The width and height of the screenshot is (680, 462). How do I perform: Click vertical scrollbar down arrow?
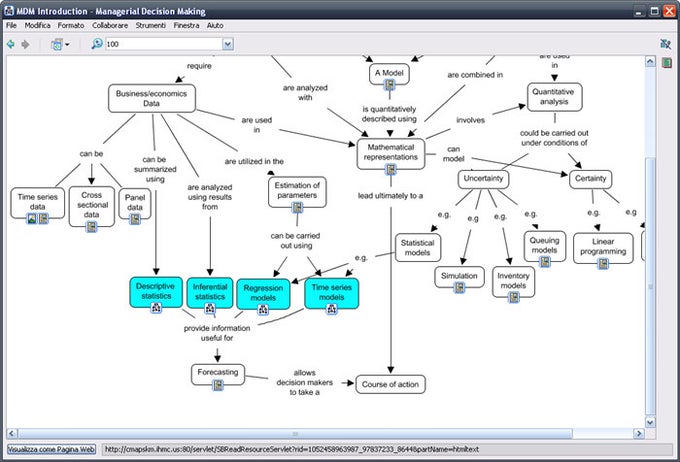coord(650,422)
